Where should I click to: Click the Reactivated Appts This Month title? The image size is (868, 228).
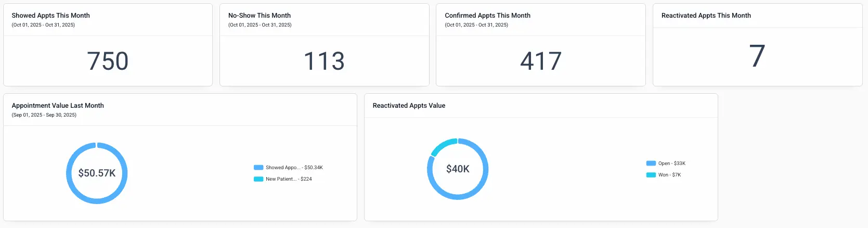point(706,16)
